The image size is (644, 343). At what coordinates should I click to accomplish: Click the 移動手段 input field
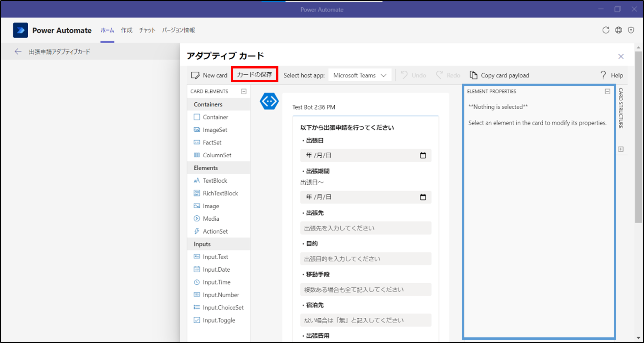(x=366, y=290)
